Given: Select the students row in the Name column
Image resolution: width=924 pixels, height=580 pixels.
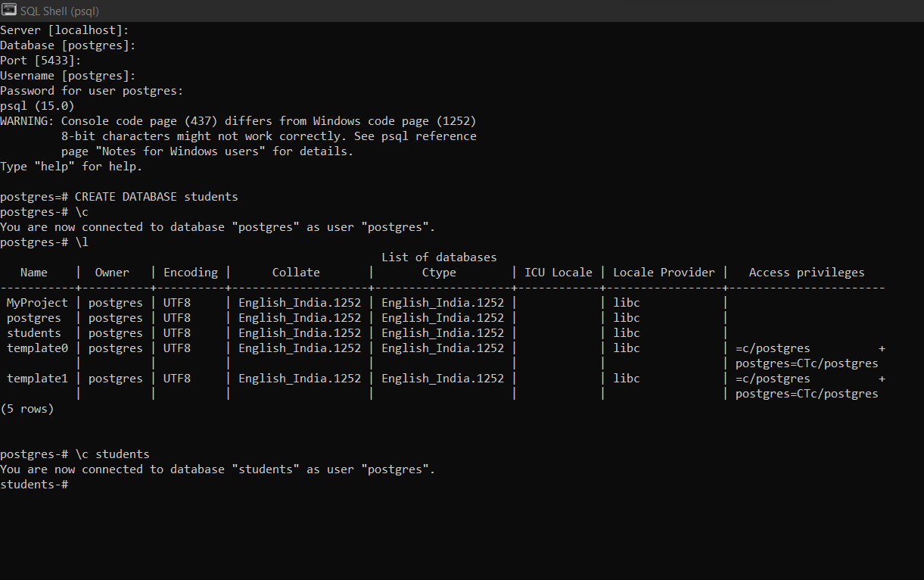Looking at the screenshot, I should pyautogui.click(x=34, y=333).
